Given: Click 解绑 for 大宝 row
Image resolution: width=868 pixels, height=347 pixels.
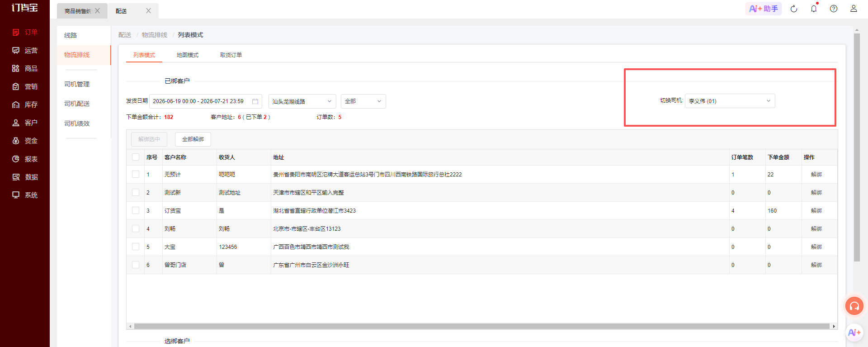Looking at the screenshot, I should [x=816, y=247].
